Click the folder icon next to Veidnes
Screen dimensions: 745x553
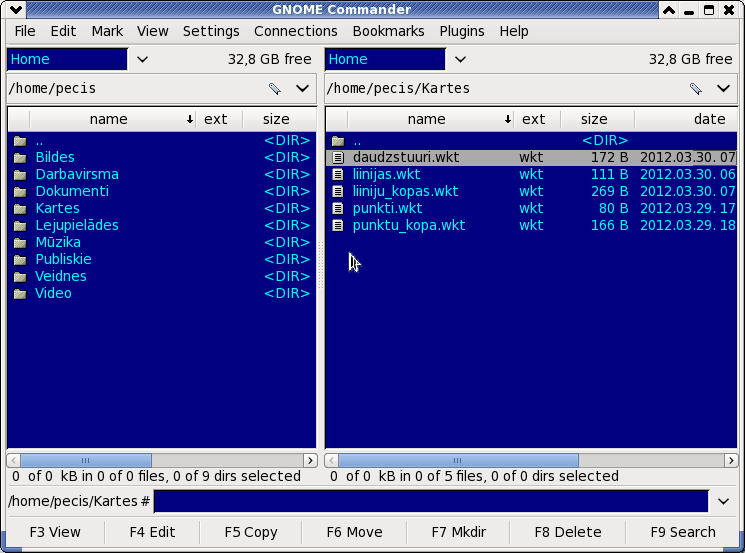point(20,276)
